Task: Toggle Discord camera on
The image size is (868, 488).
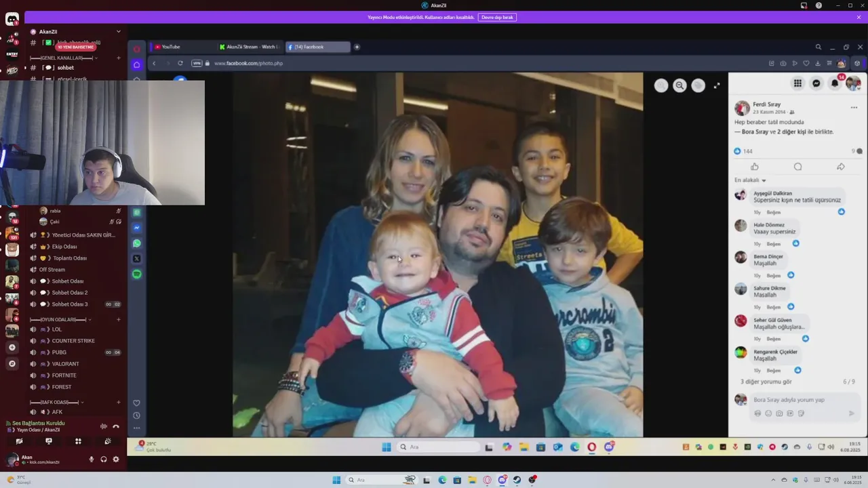Action: pyautogui.click(x=19, y=441)
